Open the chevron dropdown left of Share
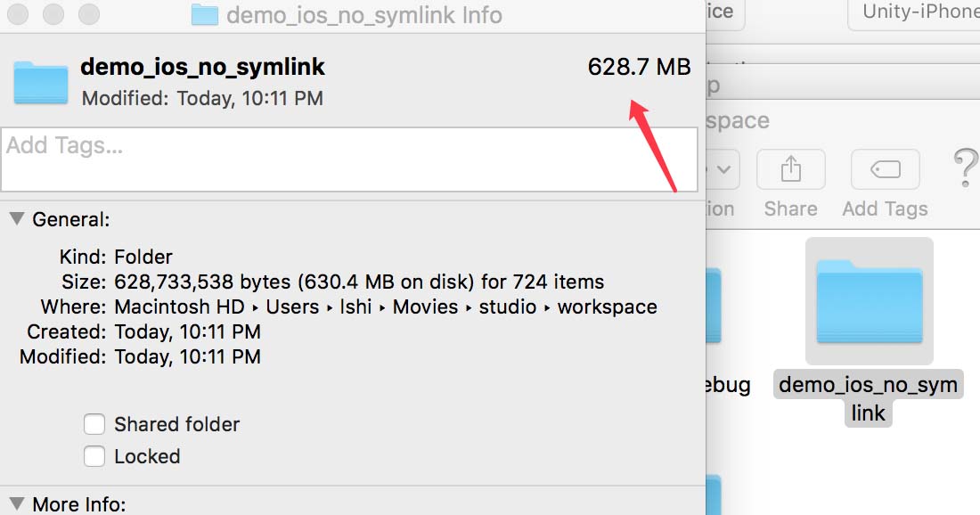980x515 pixels. coord(723,169)
